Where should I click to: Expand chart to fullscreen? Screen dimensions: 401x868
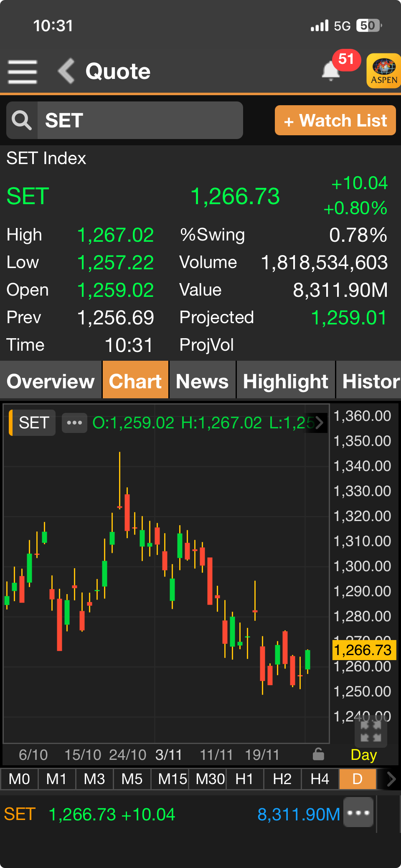click(x=371, y=731)
